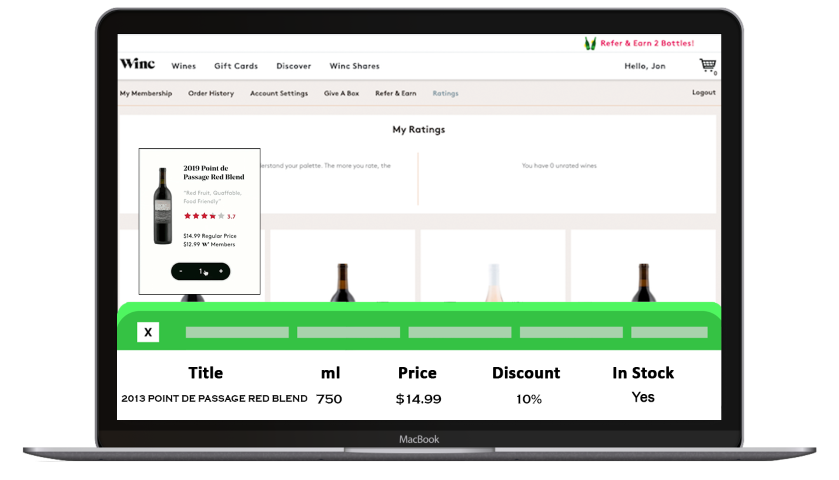Open Refer & Earn tab
The image size is (839, 480).
395,93
